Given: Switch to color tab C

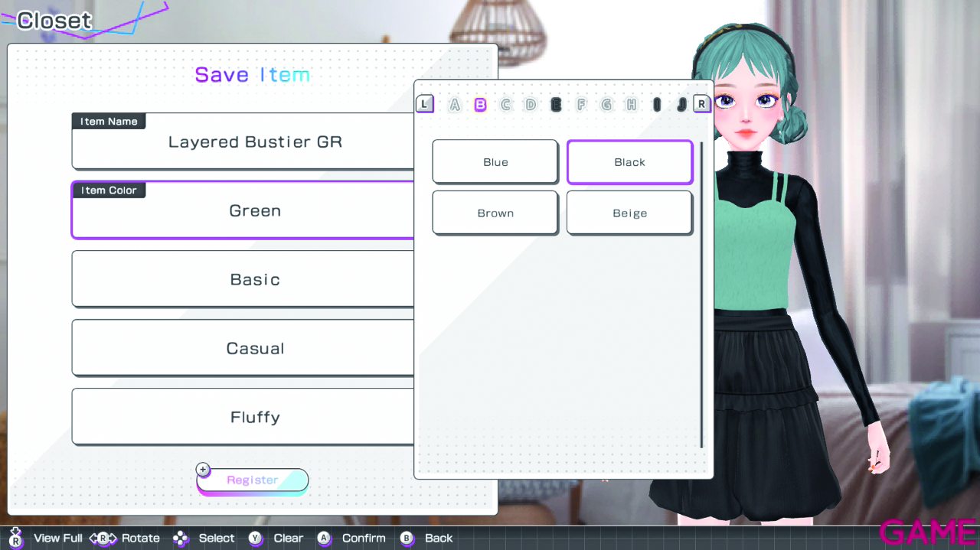Looking at the screenshot, I should [505, 105].
